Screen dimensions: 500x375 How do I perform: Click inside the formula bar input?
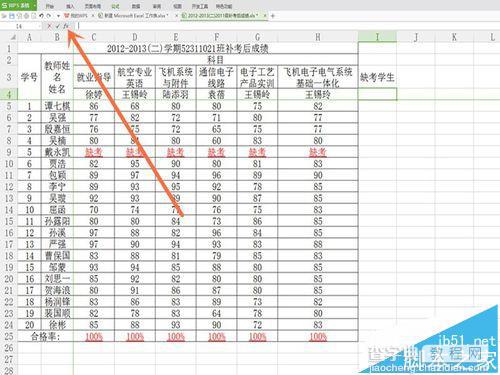(x=287, y=26)
